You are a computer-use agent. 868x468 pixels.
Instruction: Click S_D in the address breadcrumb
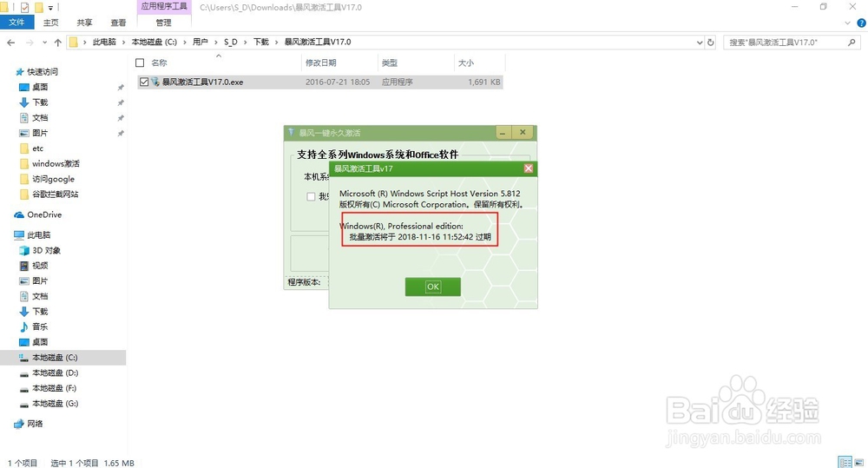(230, 42)
